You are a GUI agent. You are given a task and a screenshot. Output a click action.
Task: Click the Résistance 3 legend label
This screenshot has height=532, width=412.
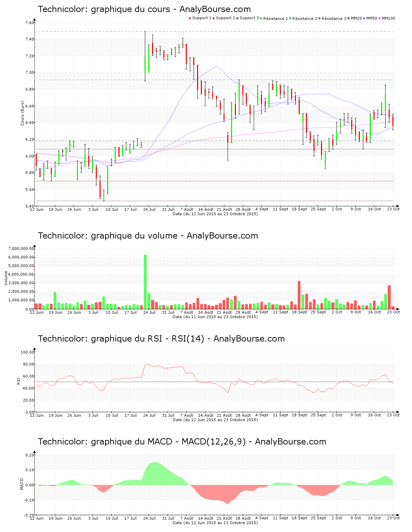point(334,19)
